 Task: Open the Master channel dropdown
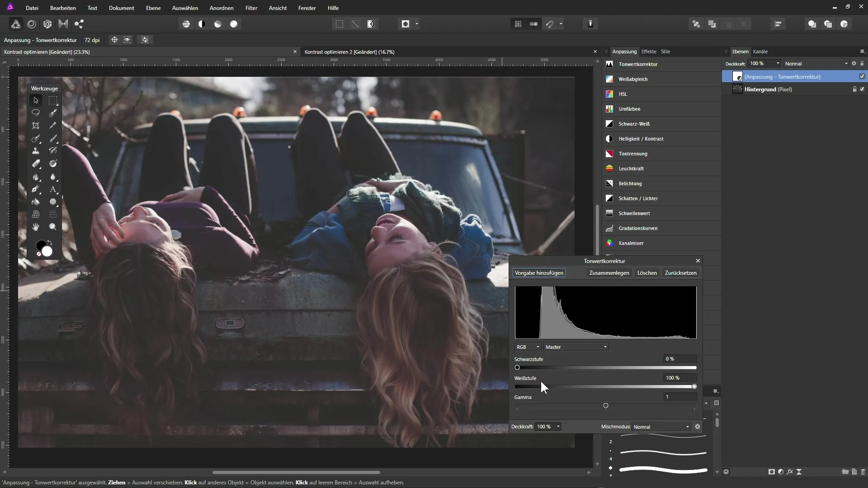(x=576, y=347)
